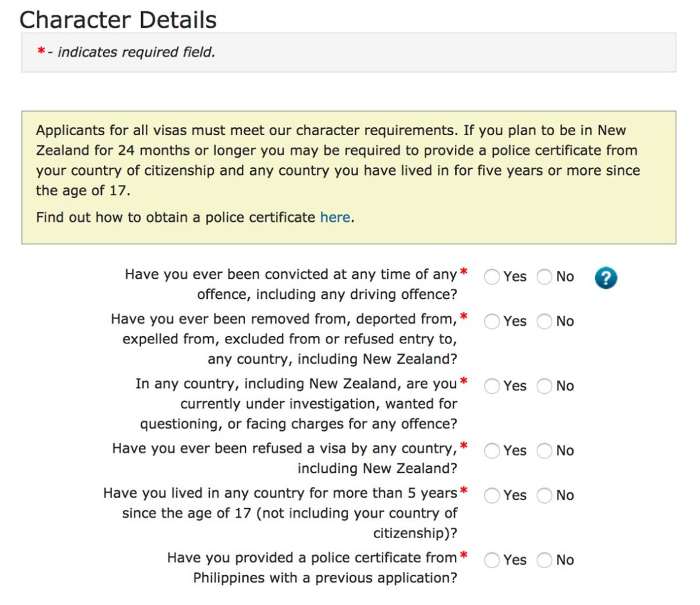
Task: Select Yes for living in another country over 5 years
Action: pos(491,495)
